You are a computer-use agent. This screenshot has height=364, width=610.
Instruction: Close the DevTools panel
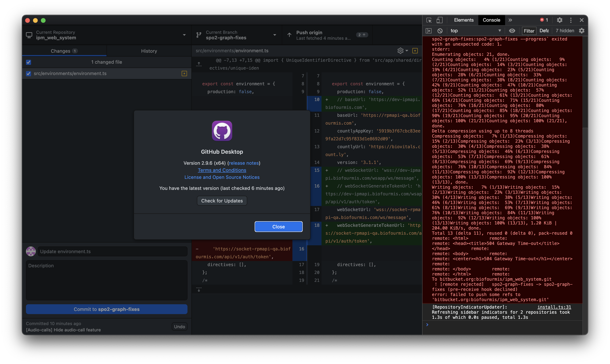tap(582, 20)
